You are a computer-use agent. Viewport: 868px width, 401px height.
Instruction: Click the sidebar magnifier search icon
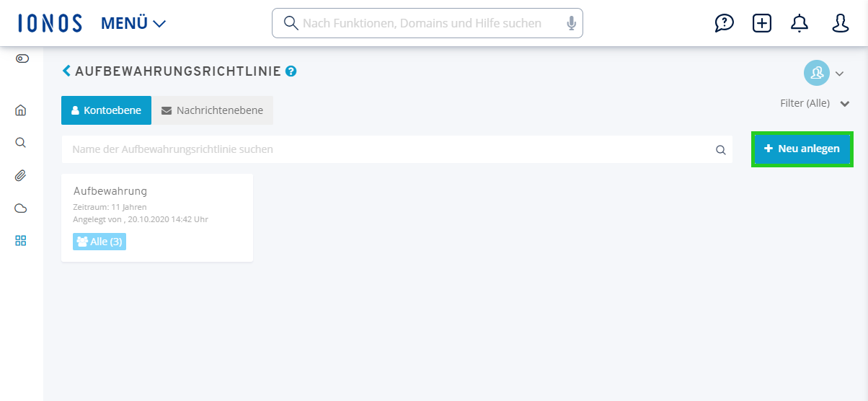[x=21, y=142]
